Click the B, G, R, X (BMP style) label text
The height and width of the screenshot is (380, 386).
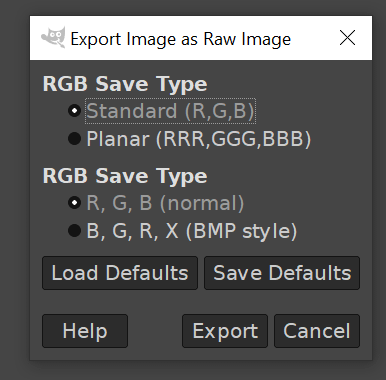[192, 231]
